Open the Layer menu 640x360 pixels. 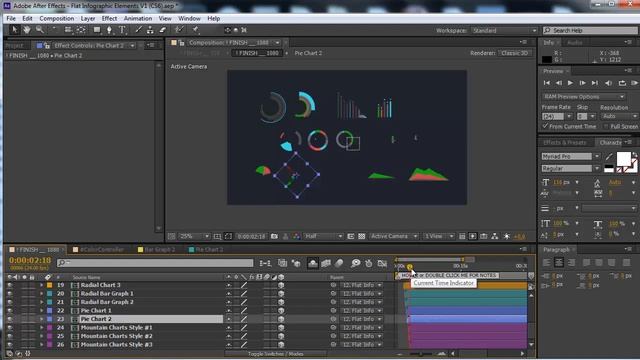point(88,18)
